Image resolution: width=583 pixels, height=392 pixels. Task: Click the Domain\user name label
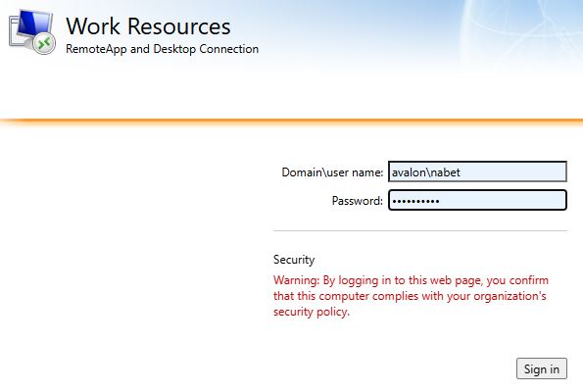click(332, 172)
